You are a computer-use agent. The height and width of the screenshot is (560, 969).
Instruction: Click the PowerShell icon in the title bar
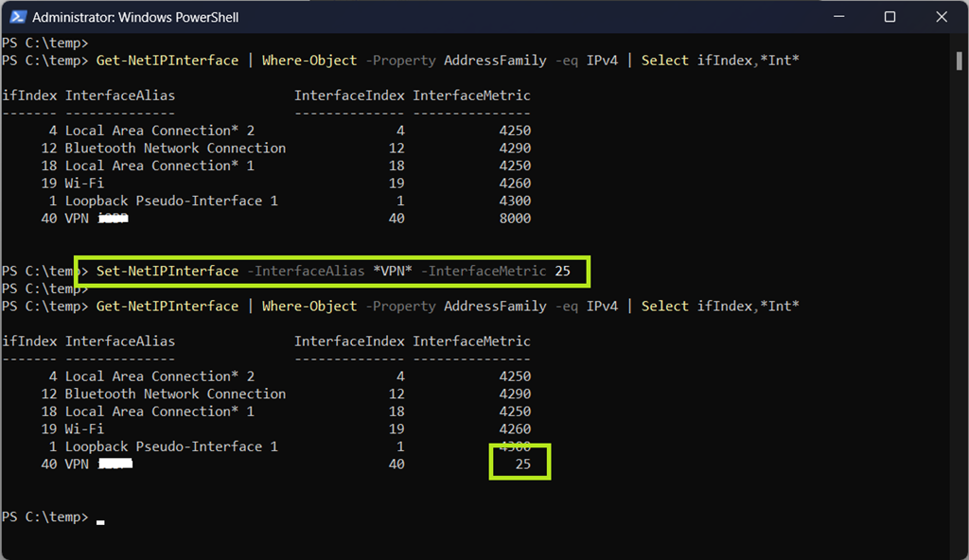tap(16, 17)
